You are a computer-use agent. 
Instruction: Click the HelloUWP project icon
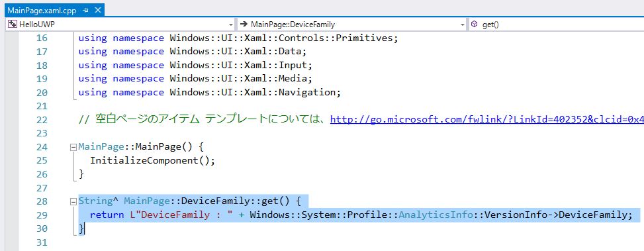coord(13,25)
